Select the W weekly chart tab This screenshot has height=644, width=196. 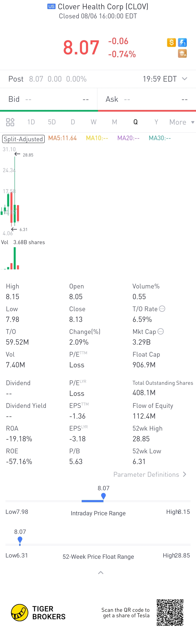[93, 122]
